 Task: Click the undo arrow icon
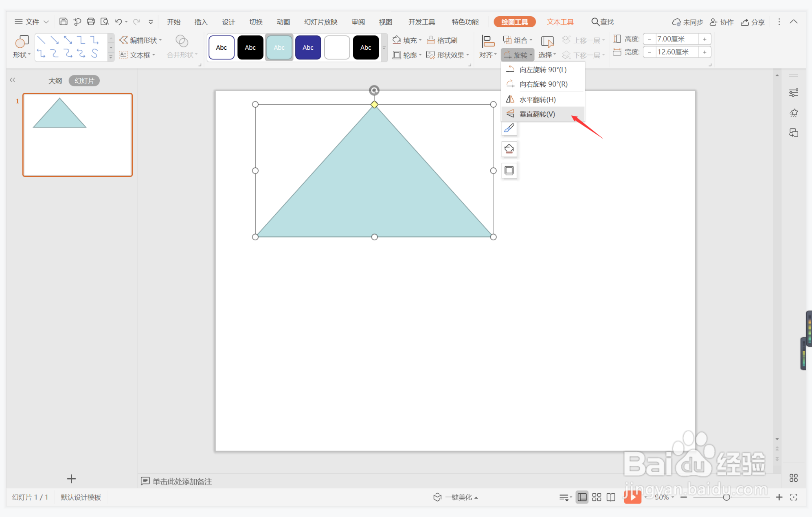pyautogui.click(x=119, y=22)
